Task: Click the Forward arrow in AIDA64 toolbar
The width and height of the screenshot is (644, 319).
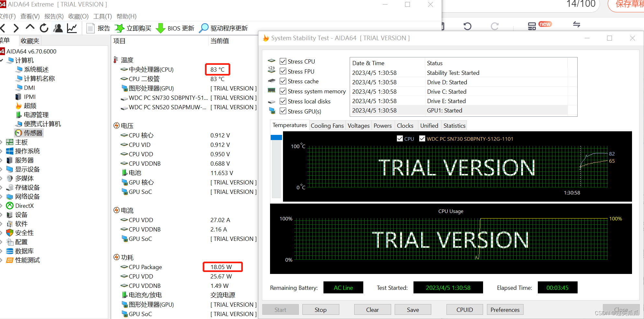Action: 16,28
